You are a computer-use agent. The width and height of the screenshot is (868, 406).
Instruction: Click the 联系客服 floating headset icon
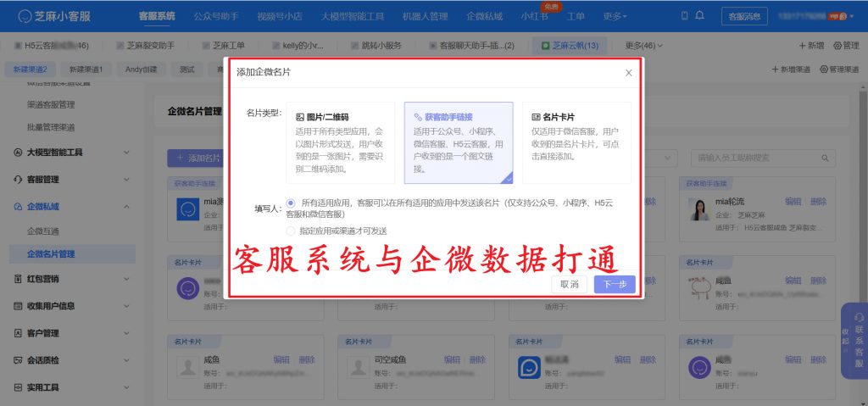(860, 317)
